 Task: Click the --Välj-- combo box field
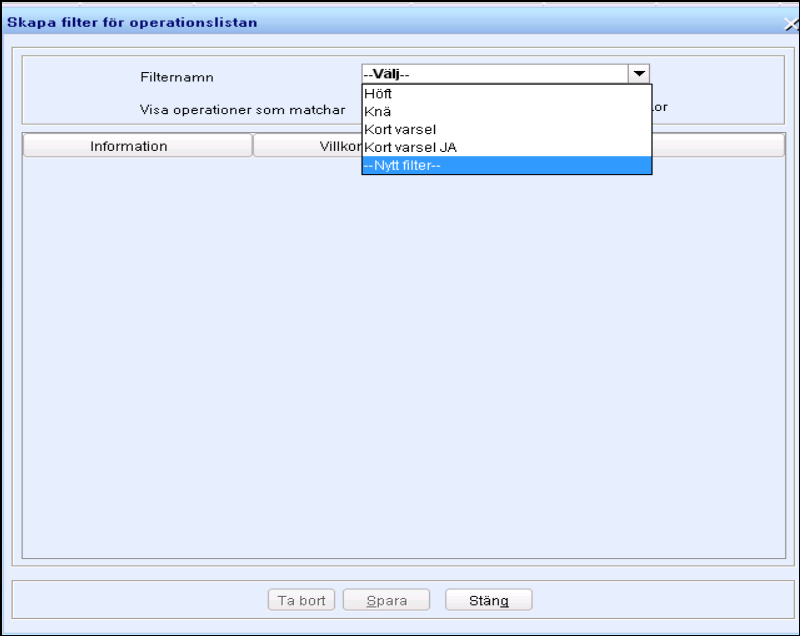[x=494, y=74]
